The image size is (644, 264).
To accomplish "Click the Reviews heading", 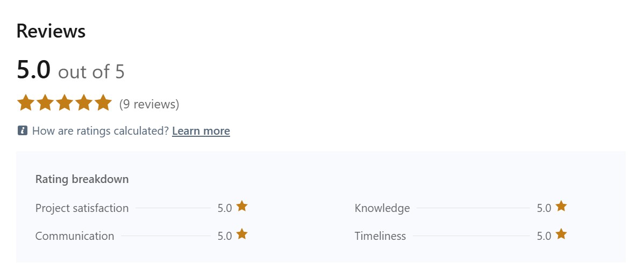I will coord(51,31).
